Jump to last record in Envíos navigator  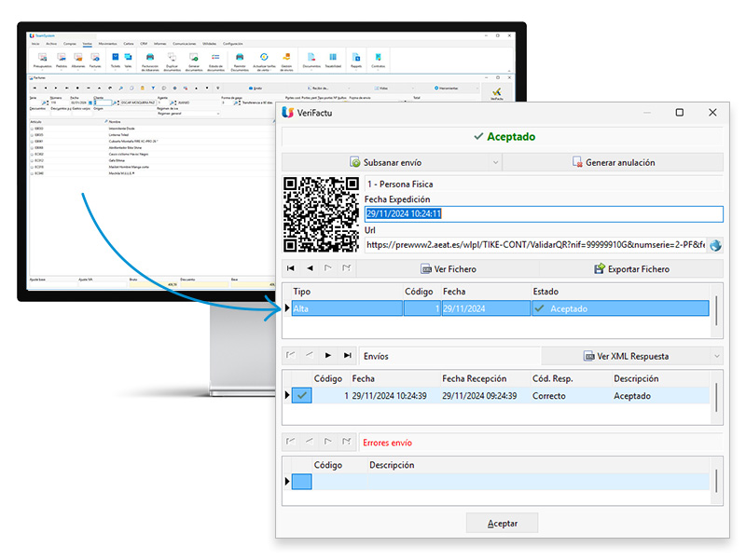(347, 356)
